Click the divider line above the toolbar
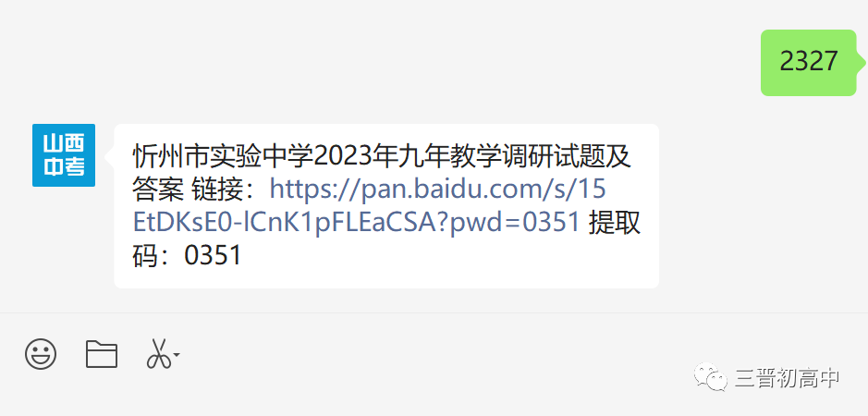The height and width of the screenshot is (416, 868). click(x=434, y=313)
